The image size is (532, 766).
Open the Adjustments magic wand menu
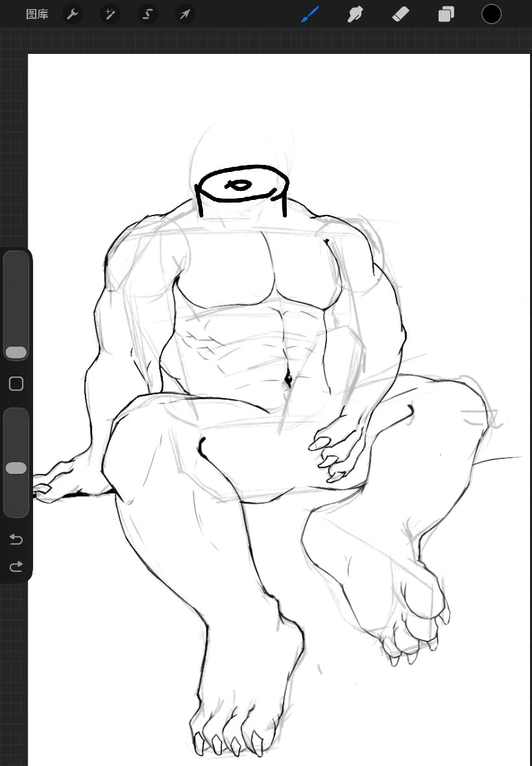(x=110, y=14)
